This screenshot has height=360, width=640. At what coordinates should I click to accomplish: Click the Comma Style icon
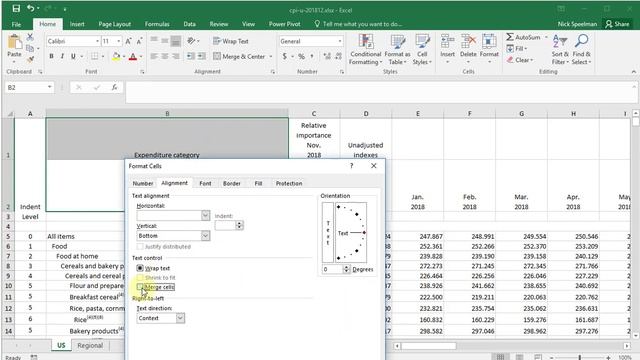pos(312,56)
